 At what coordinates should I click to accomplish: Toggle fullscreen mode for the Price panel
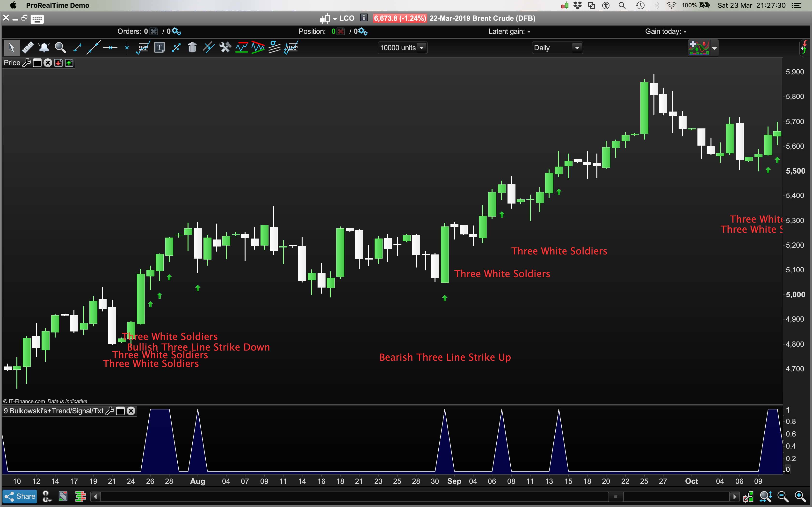click(37, 63)
